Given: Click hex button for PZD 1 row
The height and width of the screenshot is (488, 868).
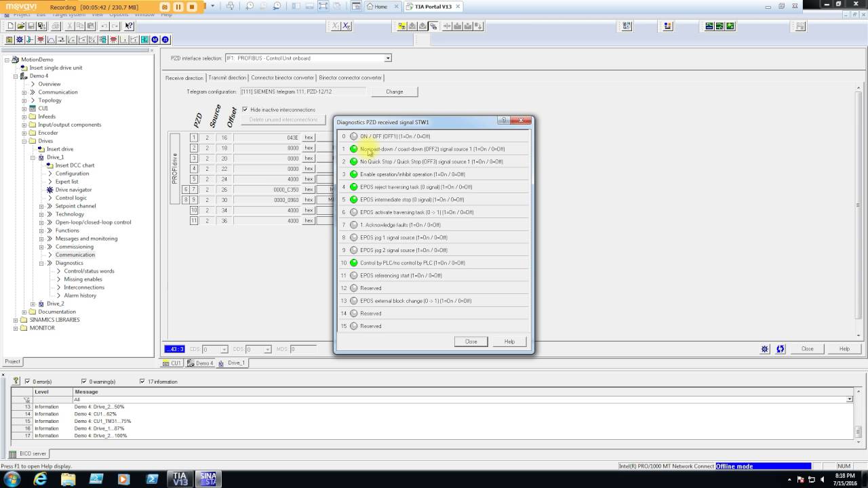Looking at the screenshot, I should (x=309, y=138).
